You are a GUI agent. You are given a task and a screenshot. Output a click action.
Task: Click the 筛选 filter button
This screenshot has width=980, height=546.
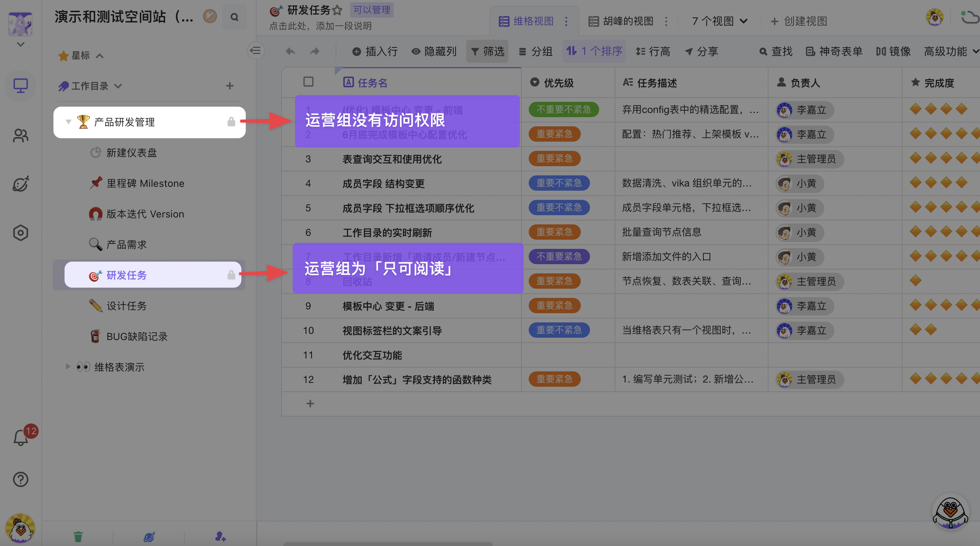click(x=487, y=51)
